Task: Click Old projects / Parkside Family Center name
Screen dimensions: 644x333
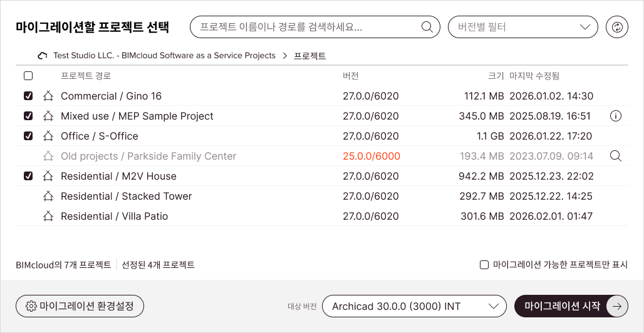Action: [x=148, y=156]
